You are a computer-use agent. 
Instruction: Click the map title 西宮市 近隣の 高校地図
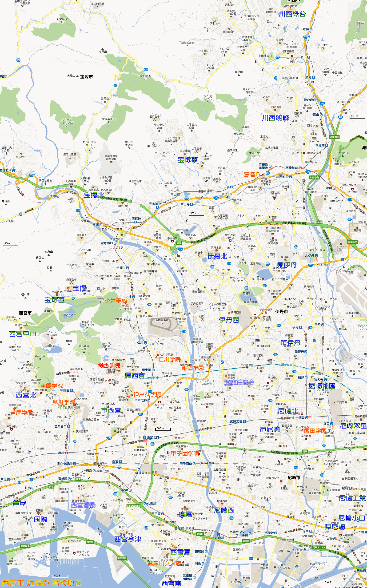point(42,583)
